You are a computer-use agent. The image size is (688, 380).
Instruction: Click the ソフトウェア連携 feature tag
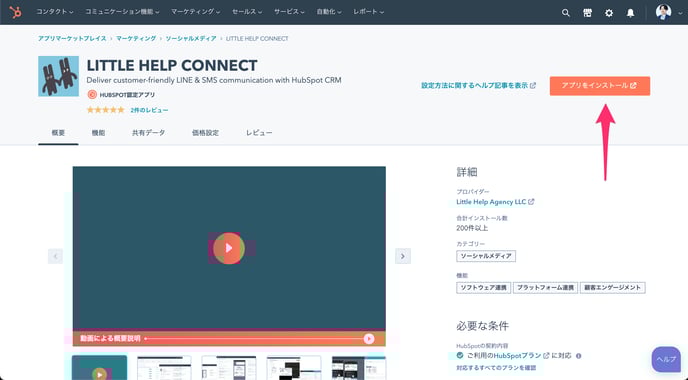pyautogui.click(x=483, y=288)
